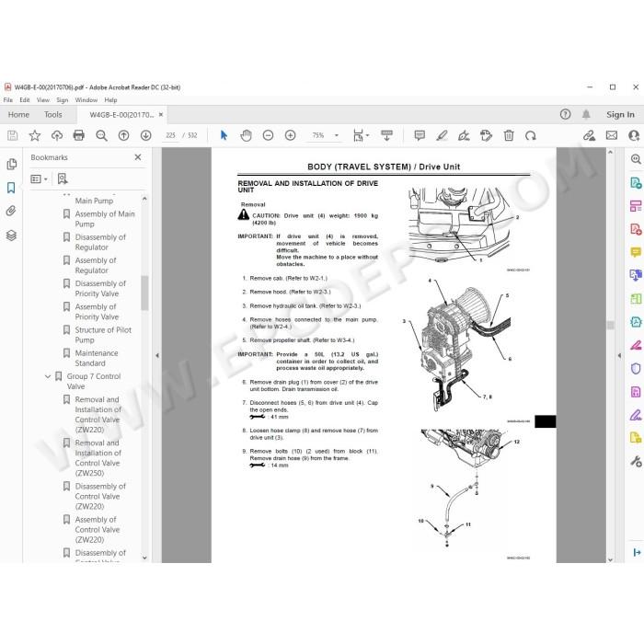Open the Structure of Pilot Pump bookmark
The image size is (644, 644).
click(103, 335)
